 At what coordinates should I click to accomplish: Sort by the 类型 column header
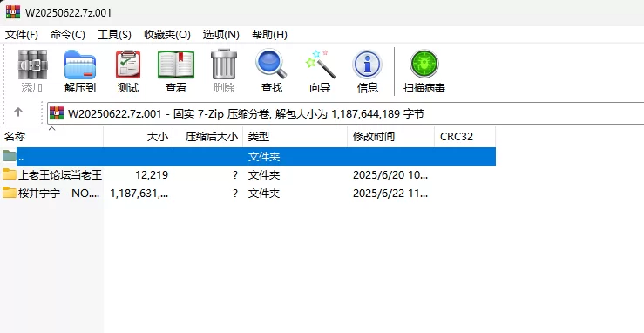point(295,137)
